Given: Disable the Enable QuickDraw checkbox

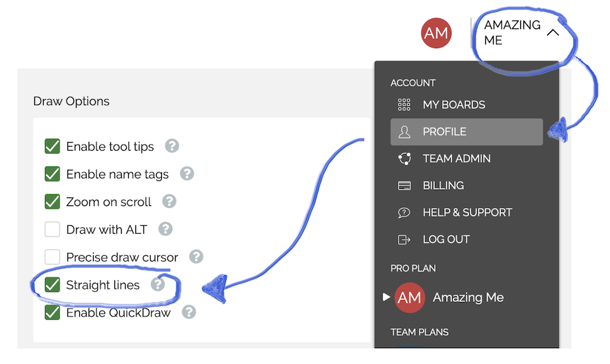Looking at the screenshot, I should [52, 312].
